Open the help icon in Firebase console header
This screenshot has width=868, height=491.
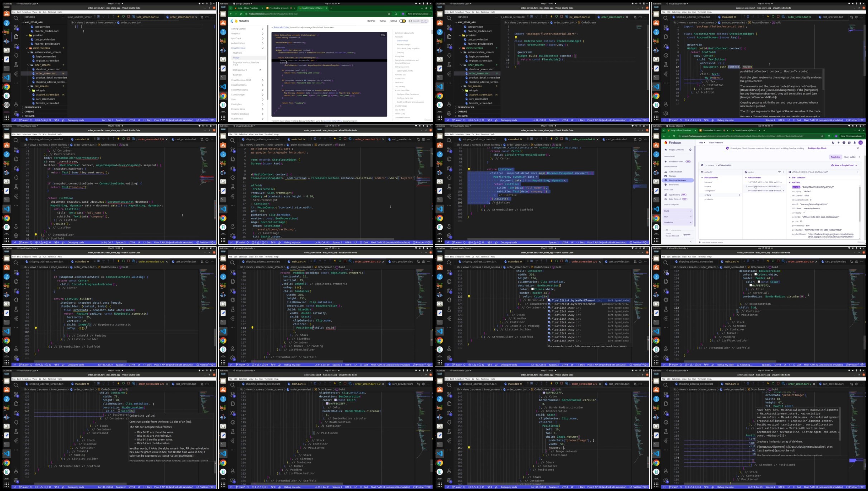coord(844,143)
